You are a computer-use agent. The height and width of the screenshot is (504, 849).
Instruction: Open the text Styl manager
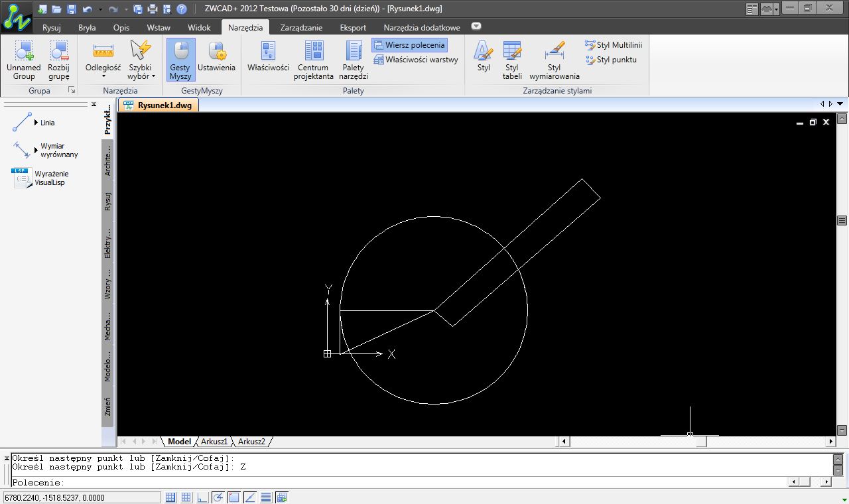[484, 57]
